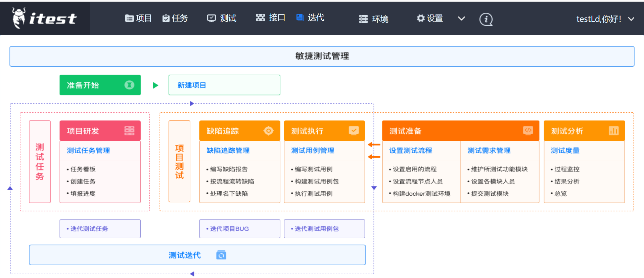The image size is (644, 278).
Task: Open the 项目 menu
Action: (138, 18)
